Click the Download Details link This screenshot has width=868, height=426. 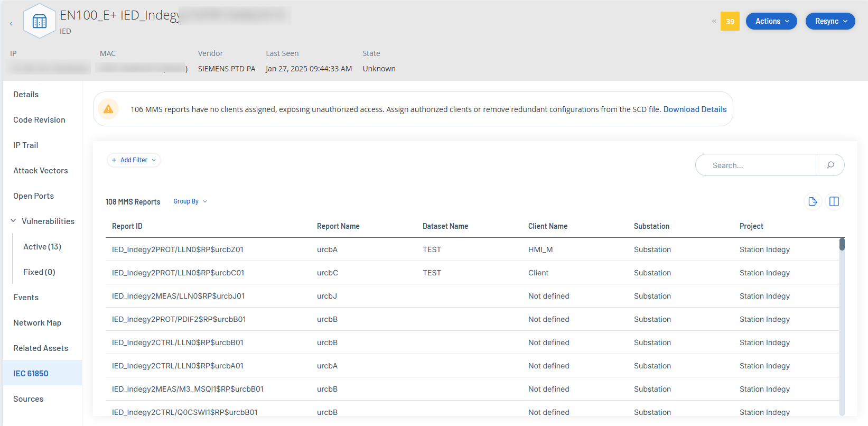(695, 109)
